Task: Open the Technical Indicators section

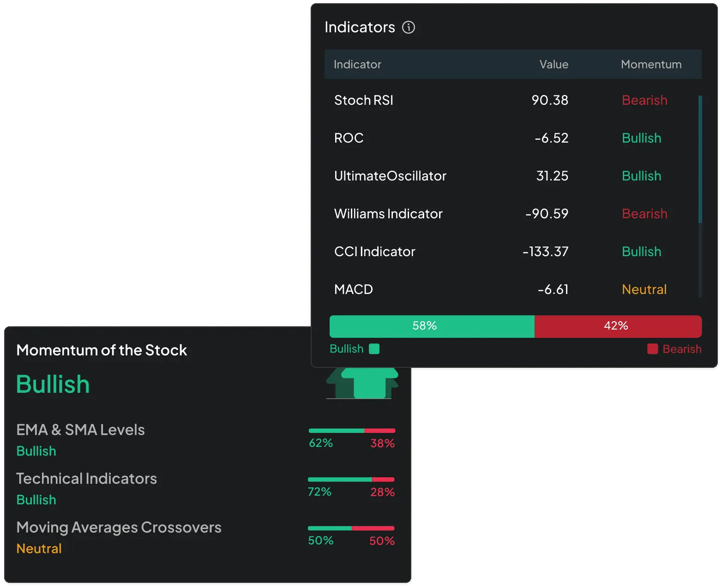Action: click(206, 488)
